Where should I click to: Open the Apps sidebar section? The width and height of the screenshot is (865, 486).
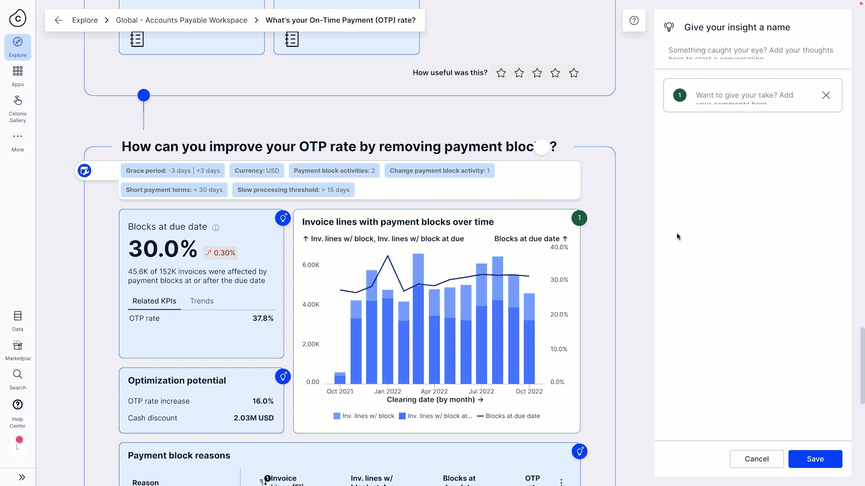(x=18, y=76)
